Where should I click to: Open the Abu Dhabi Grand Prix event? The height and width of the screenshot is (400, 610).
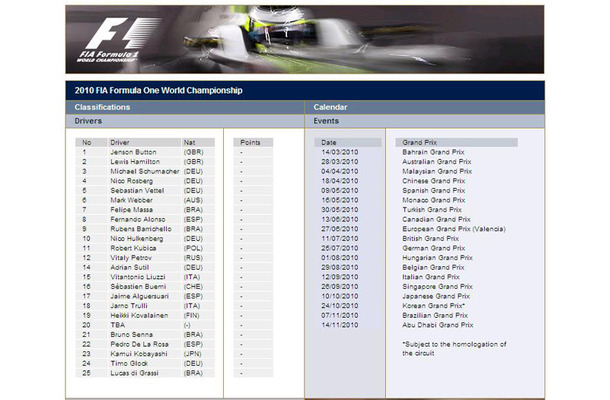pyautogui.click(x=438, y=325)
